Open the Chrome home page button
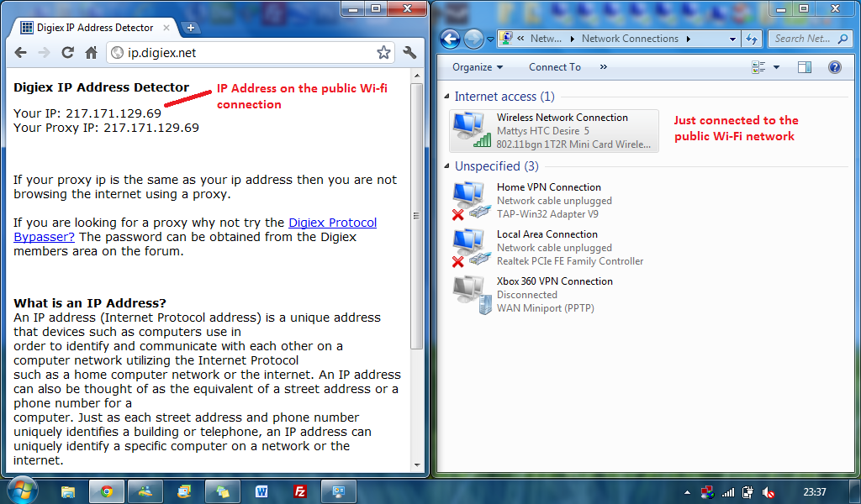The image size is (861, 504). click(91, 53)
